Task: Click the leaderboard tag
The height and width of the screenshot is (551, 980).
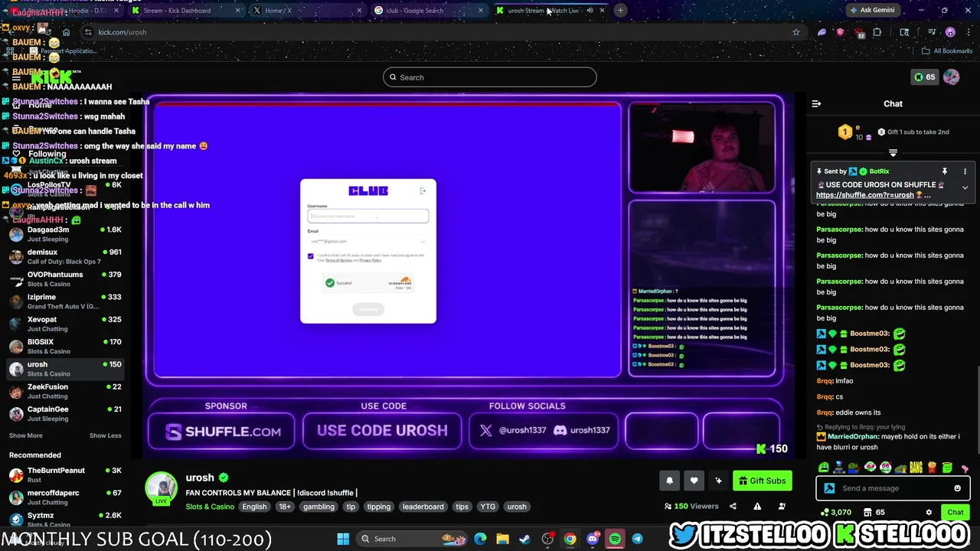Action: pyautogui.click(x=423, y=507)
